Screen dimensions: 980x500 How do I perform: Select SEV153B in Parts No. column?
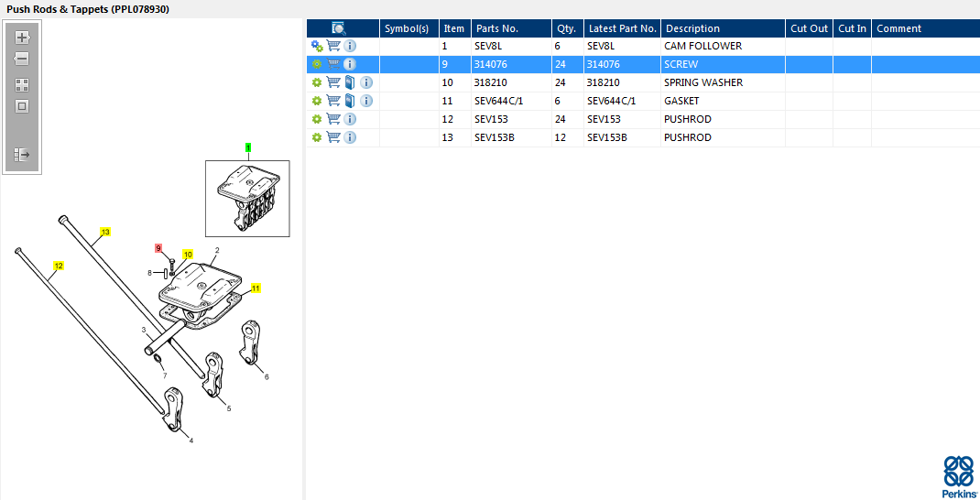tap(495, 137)
